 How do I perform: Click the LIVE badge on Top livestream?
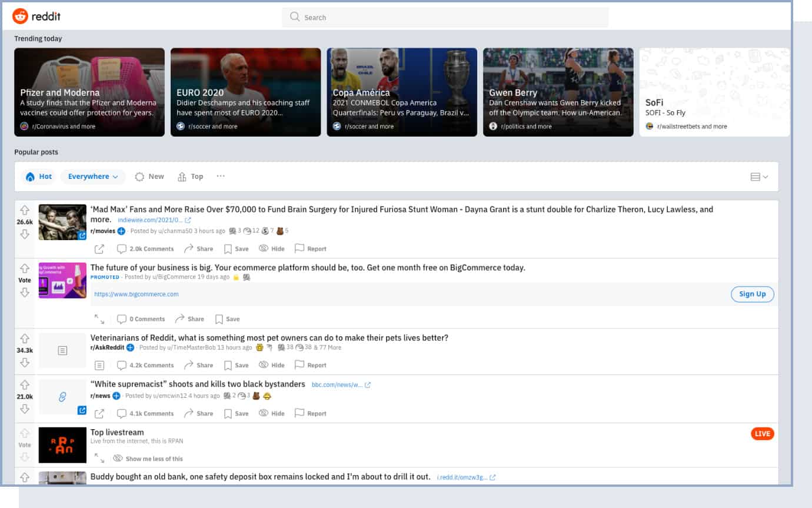(x=763, y=434)
